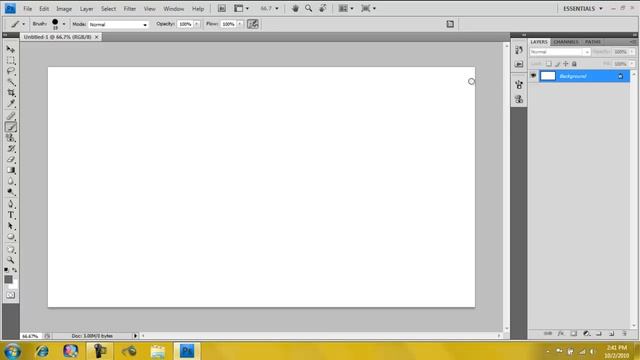Viewport: 640px width, 360px height.
Task: Select the Crop tool
Action: coord(11,93)
